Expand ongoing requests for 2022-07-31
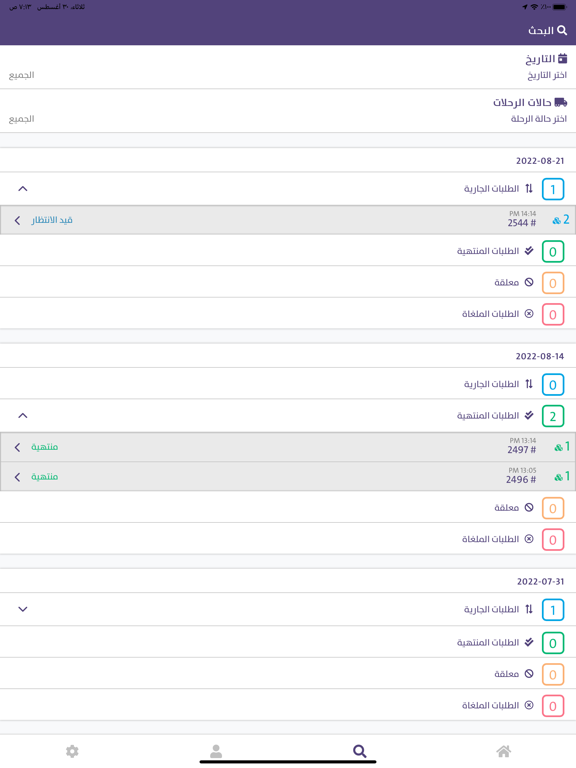This screenshot has height=768, width=576. click(23, 609)
